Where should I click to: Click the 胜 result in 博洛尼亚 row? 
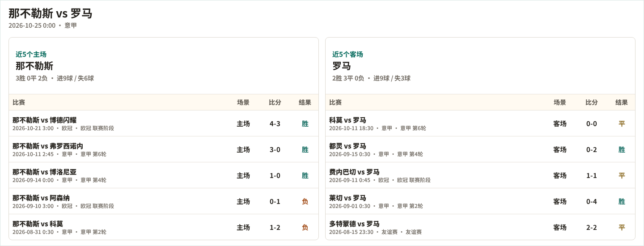(x=305, y=176)
